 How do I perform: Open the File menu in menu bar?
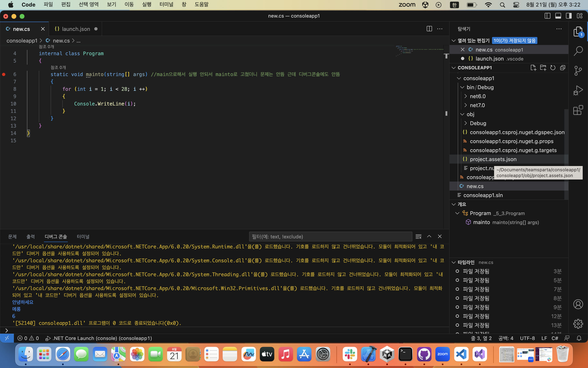48,4
